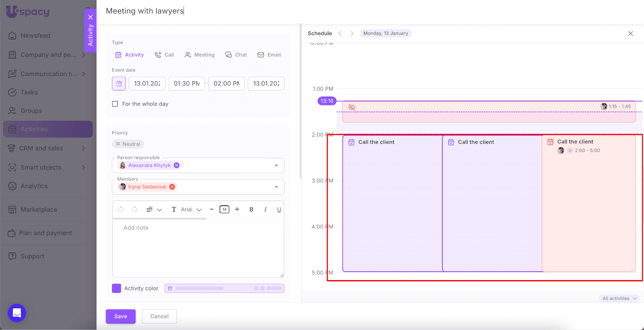The width and height of the screenshot is (644, 330).
Task: Open the support chat bubble icon
Action: tap(17, 313)
